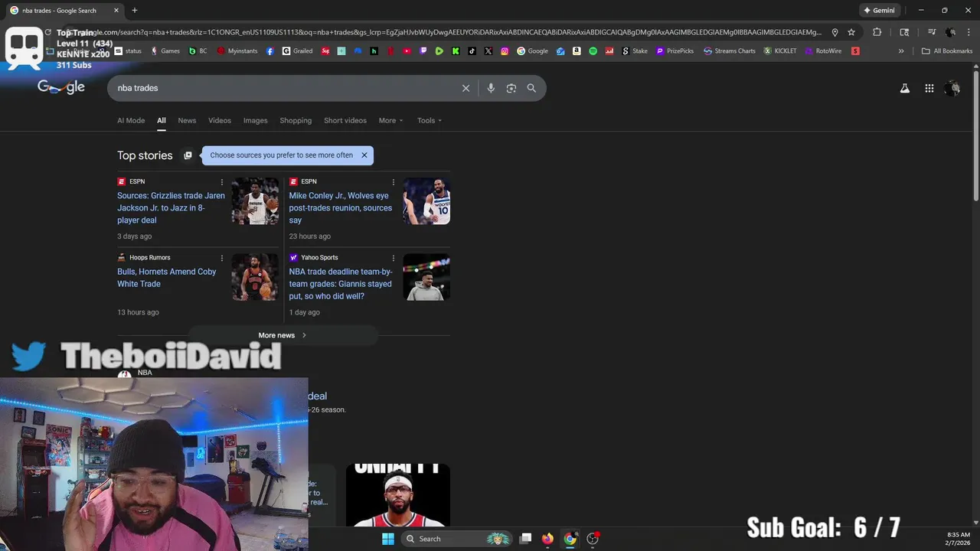Open Streams Charts bookmark
This screenshot has height=551, width=980.
pyautogui.click(x=730, y=51)
